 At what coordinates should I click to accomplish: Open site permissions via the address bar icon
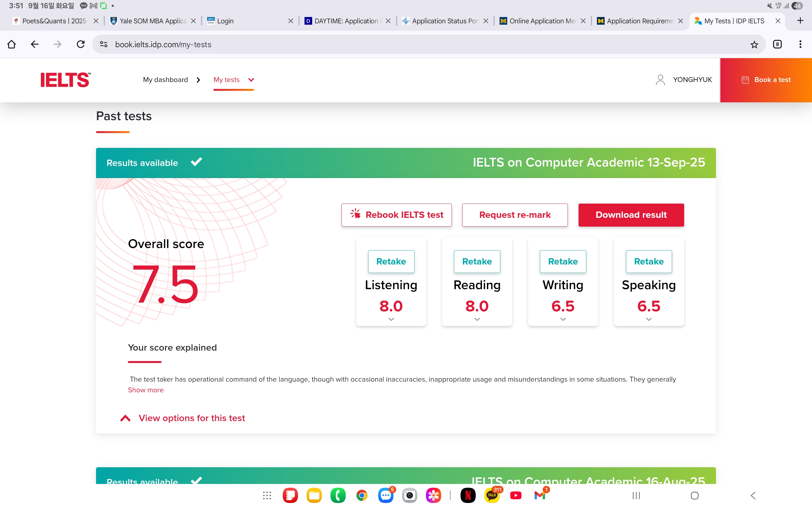click(x=103, y=44)
